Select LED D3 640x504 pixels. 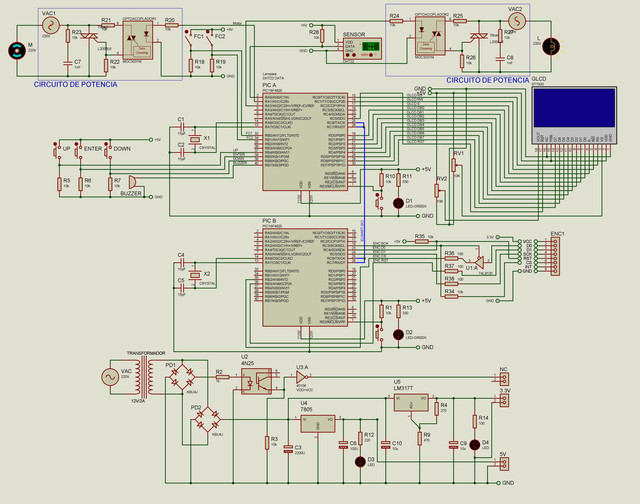[360, 462]
